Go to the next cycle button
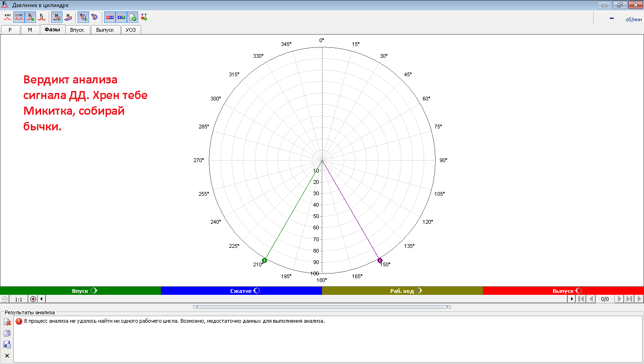644x364 pixels. (619, 299)
